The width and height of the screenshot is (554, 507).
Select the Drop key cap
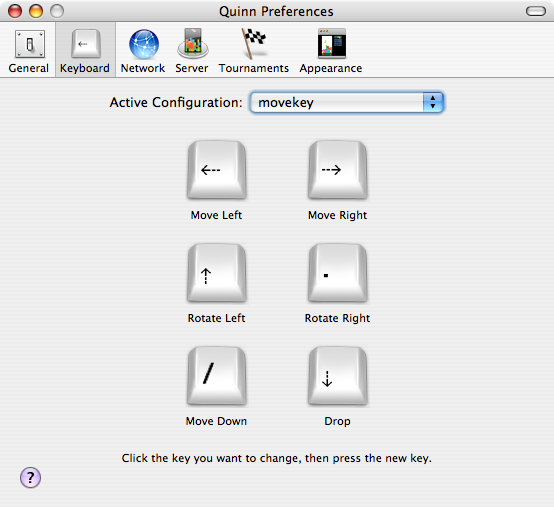tap(338, 376)
